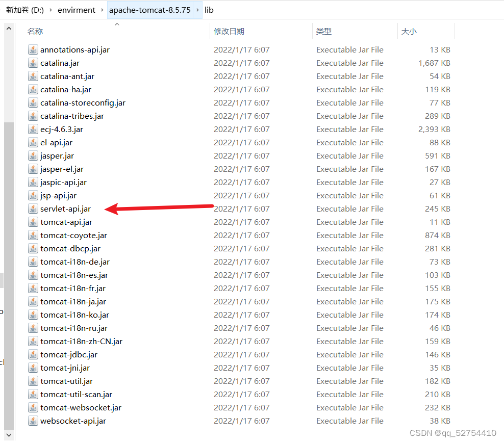Click the jar icon of tomcat-util.jar
The height and width of the screenshot is (442, 504).
tap(33, 381)
